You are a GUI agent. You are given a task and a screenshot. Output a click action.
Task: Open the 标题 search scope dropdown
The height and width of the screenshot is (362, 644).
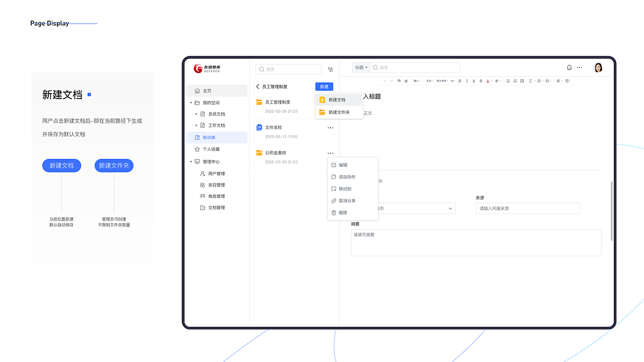361,67
